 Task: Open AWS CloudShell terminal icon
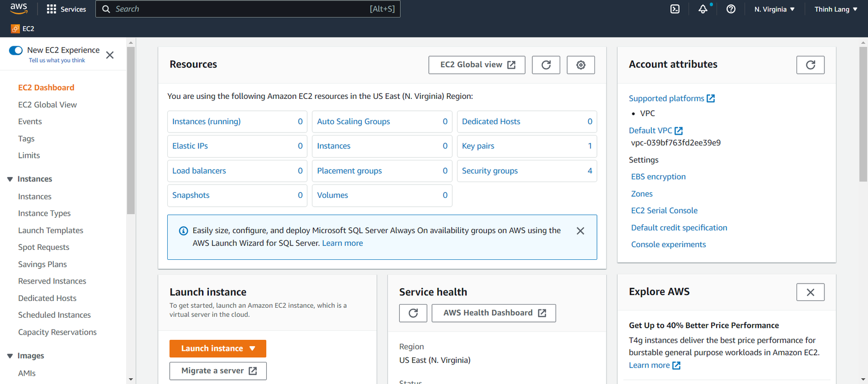pyautogui.click(x=675, y=9)
